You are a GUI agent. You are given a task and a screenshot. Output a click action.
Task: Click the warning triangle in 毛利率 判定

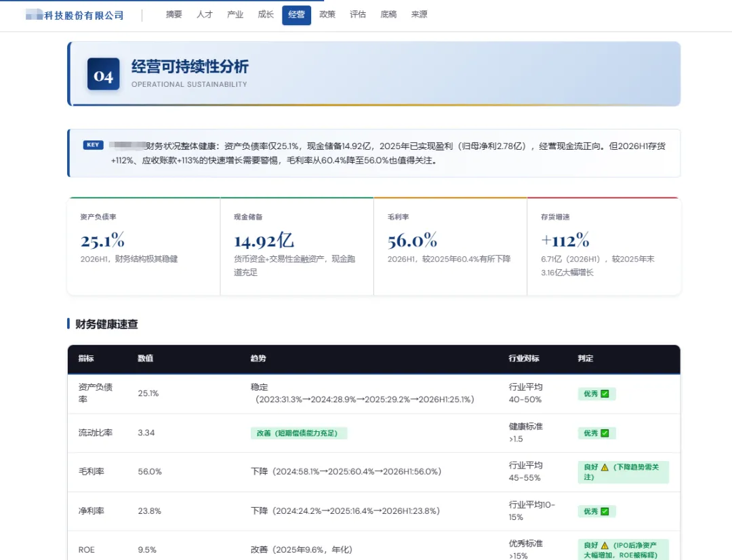tap(605, 467)
